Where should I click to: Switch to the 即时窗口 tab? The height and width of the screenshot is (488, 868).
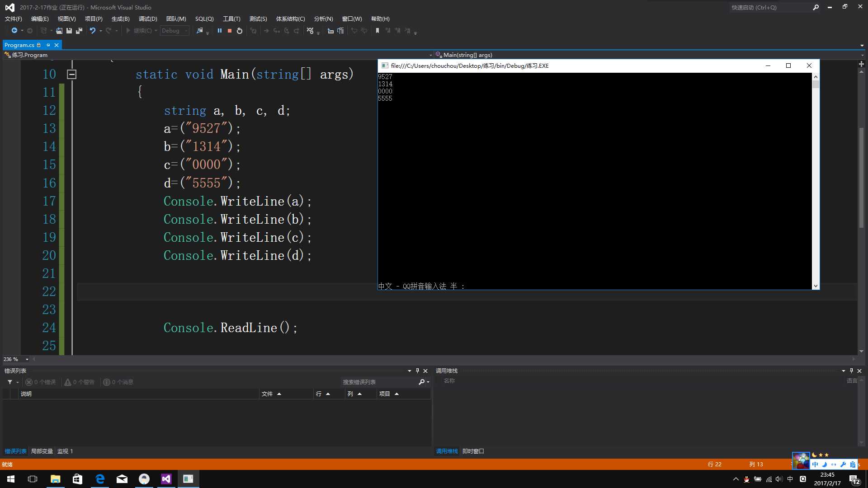click(473, 451)
